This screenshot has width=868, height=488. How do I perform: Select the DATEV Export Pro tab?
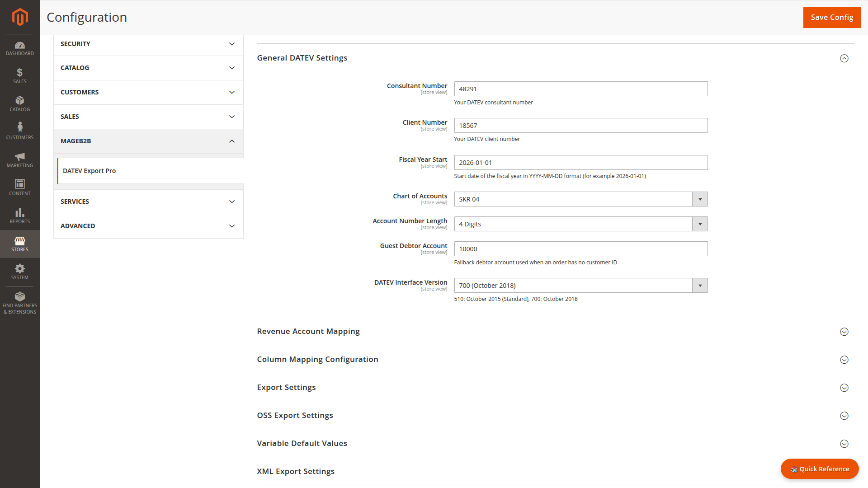tap(150, 171)
